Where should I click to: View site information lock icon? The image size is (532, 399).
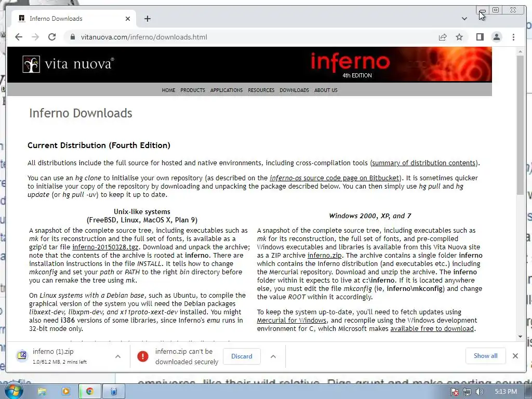click(72, 37)
